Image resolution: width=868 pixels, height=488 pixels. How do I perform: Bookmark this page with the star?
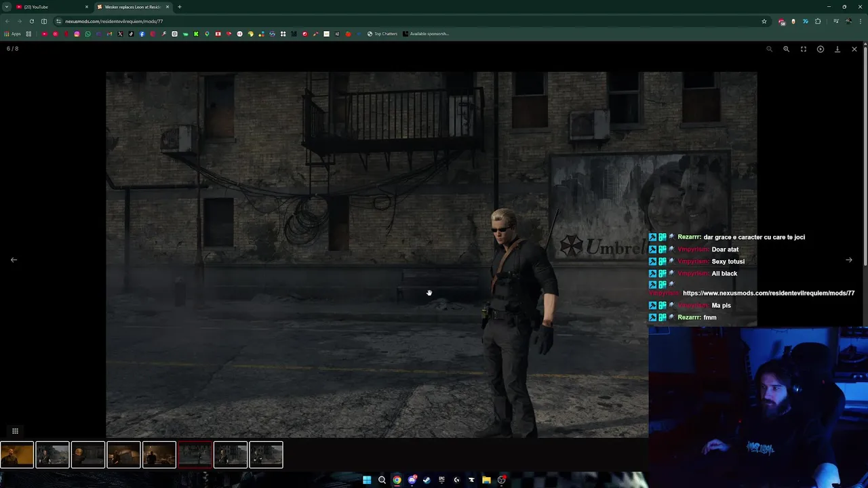(764, 21)
